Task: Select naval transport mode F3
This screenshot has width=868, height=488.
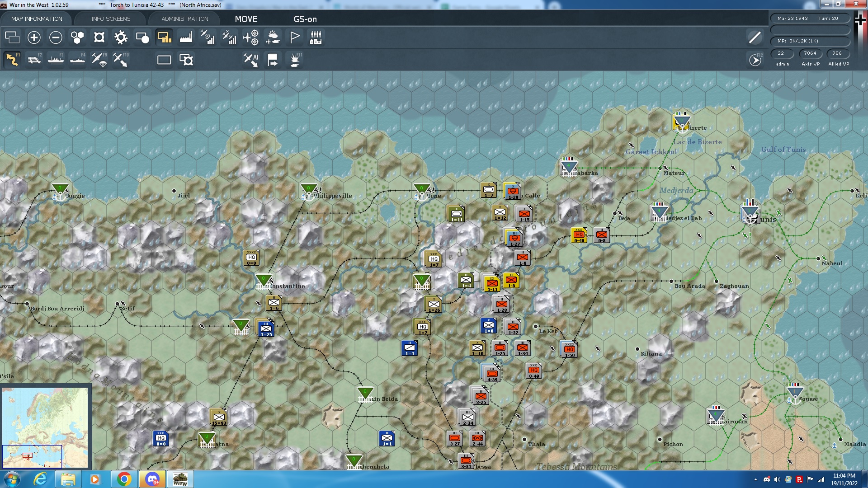Action: (56, 60)
